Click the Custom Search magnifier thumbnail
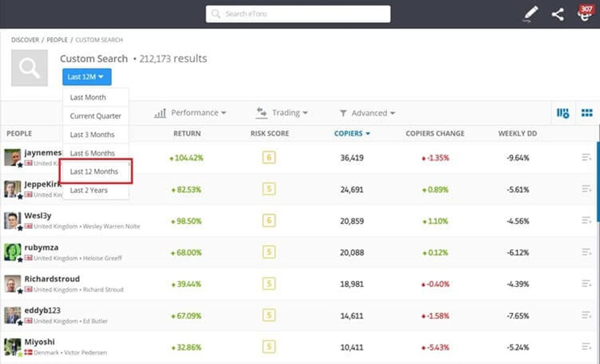Image resolution: width=600 pixels, height=364 pixels. (x=30, y=68)
